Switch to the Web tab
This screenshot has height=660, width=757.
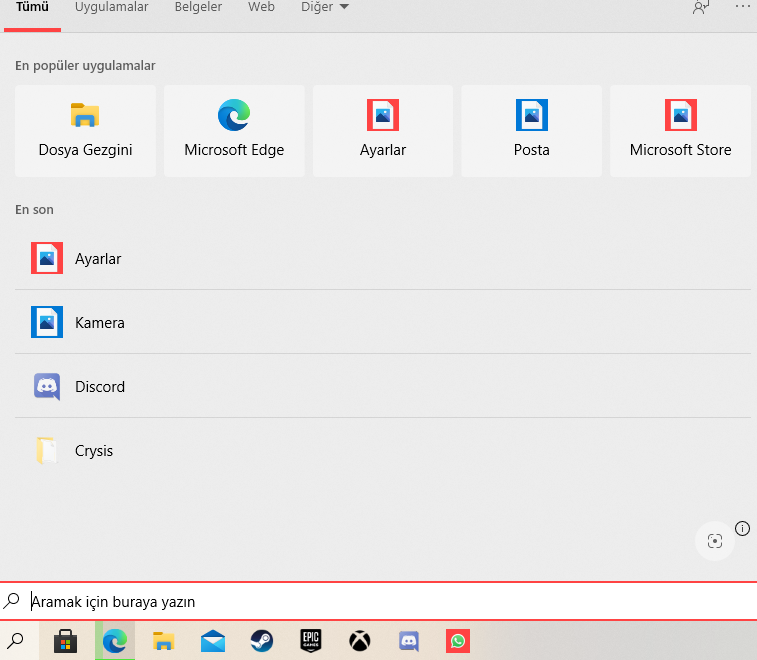pyautogui.click(x=261, y=7)
